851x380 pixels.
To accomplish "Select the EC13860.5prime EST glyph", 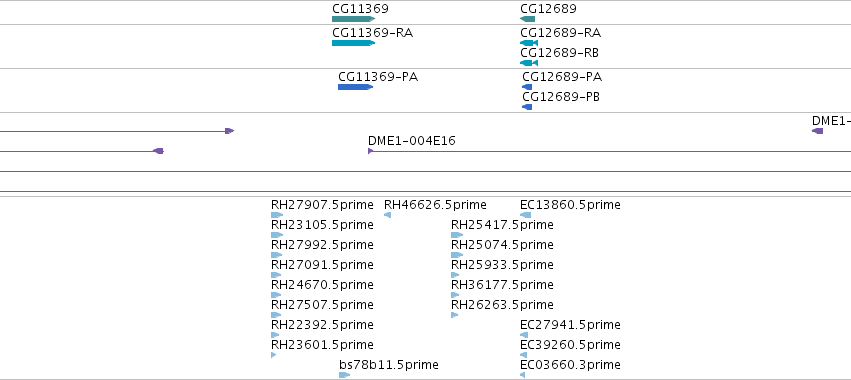I will tap(525, 215).
